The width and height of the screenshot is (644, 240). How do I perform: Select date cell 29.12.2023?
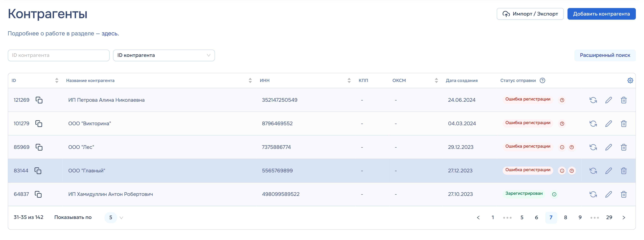pos(461,147)
